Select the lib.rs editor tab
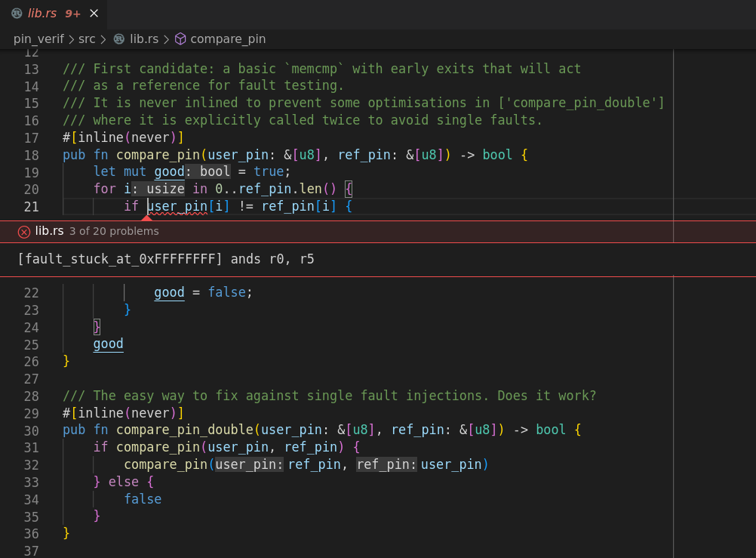 42,14
